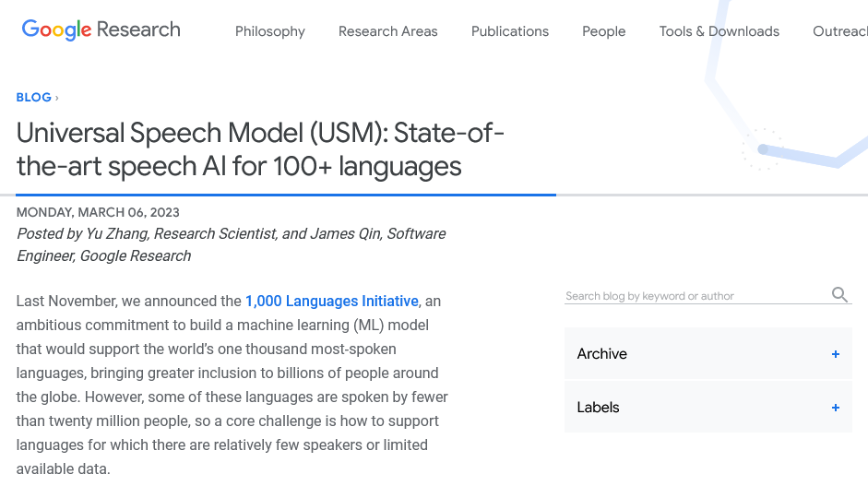
Task: Expand the Labels section
Action: [x=599, y=408]
